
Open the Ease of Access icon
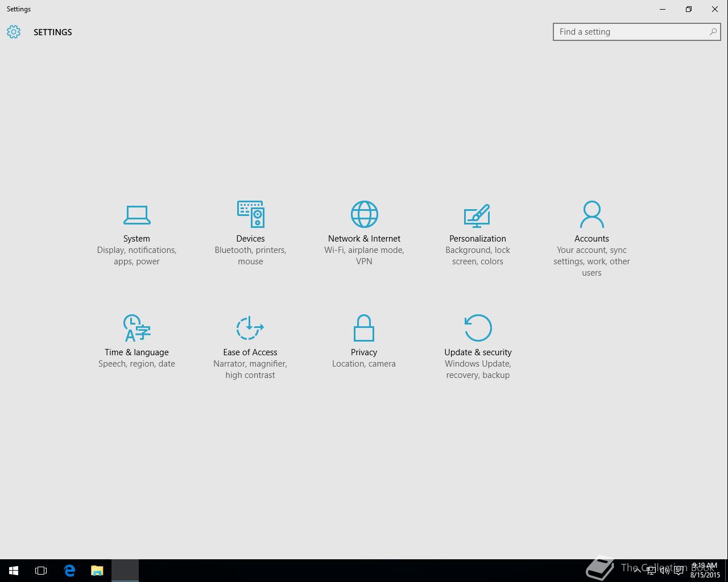point(250,328)
